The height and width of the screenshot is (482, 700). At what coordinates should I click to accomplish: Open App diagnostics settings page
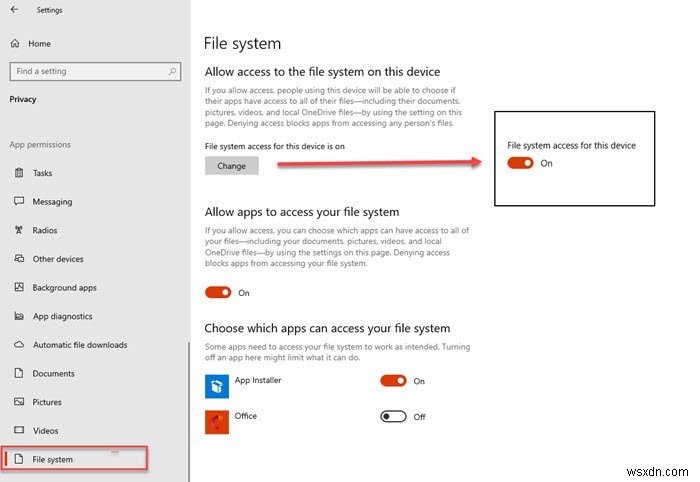(x=62, y=316)
